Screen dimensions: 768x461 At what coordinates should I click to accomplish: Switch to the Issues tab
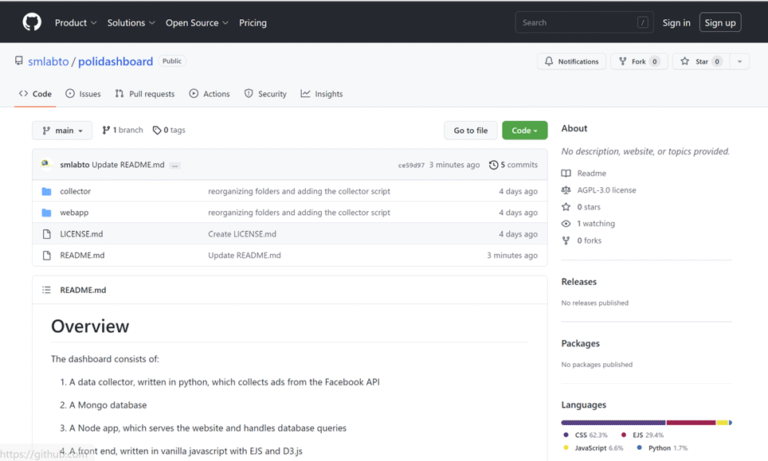click(x=83, y=94)
